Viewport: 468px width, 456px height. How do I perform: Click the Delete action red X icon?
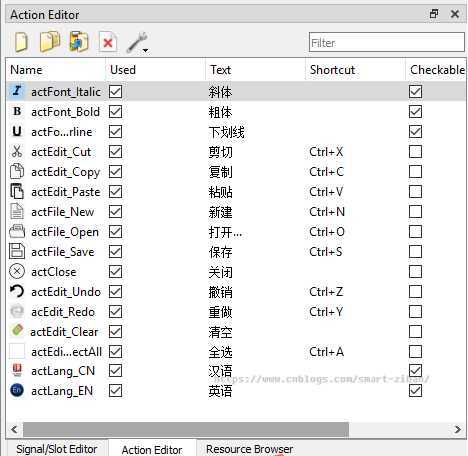(108, 42)
